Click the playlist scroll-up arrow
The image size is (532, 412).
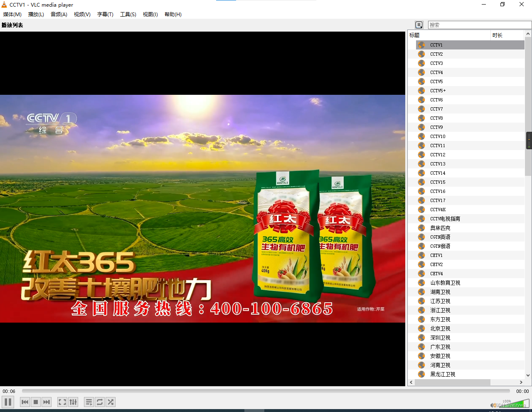pos(528,34)
